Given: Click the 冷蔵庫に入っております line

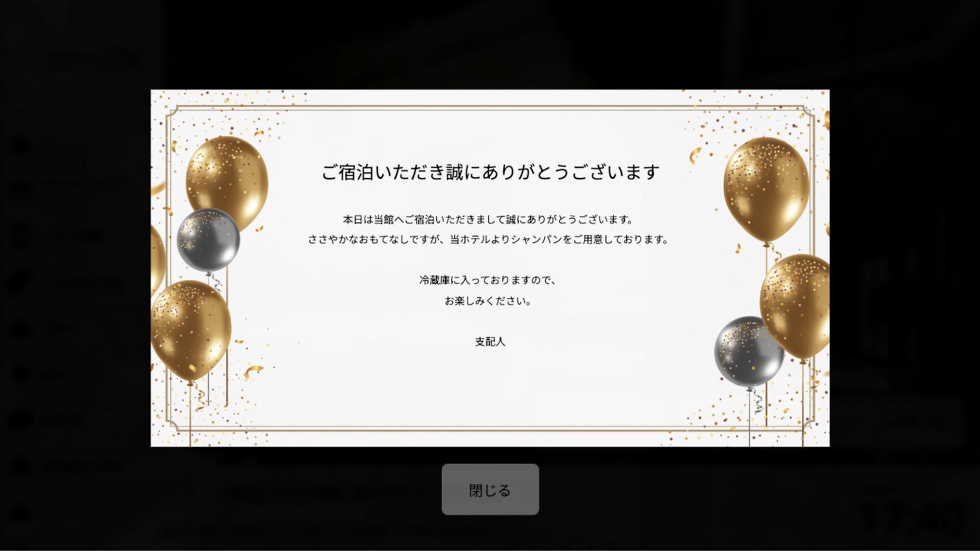Looking at the screenshot, I should tap(488, 280).
